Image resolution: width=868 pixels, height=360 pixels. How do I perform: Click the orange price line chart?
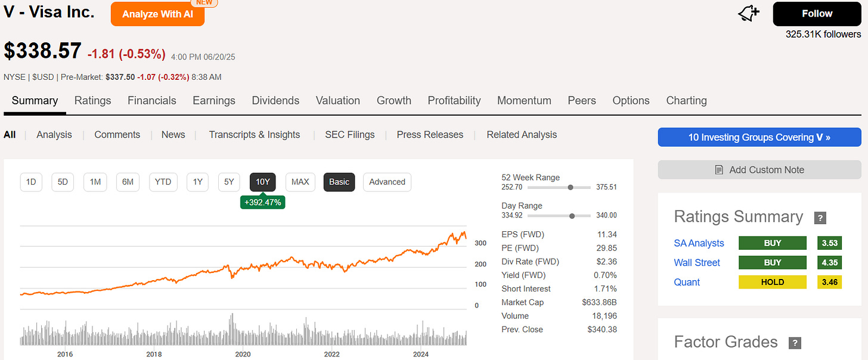pyautogui.click(x=243, y=264)
